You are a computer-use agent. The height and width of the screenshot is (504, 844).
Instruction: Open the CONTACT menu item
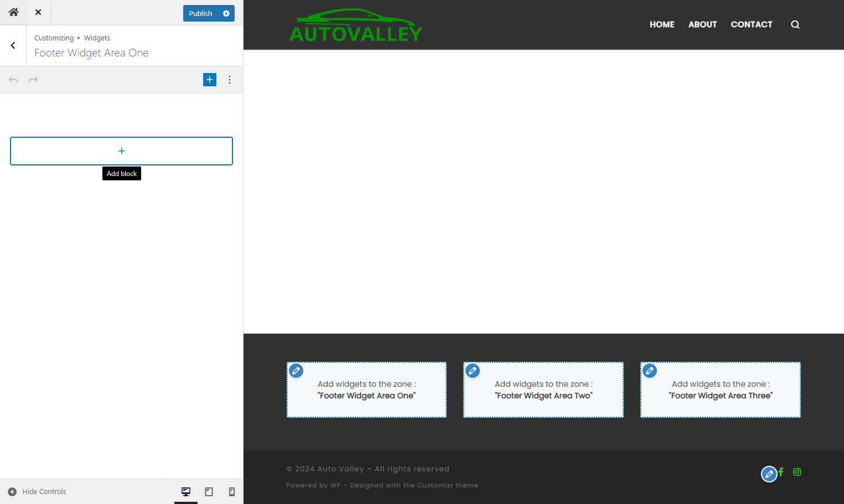pos(752,24)
